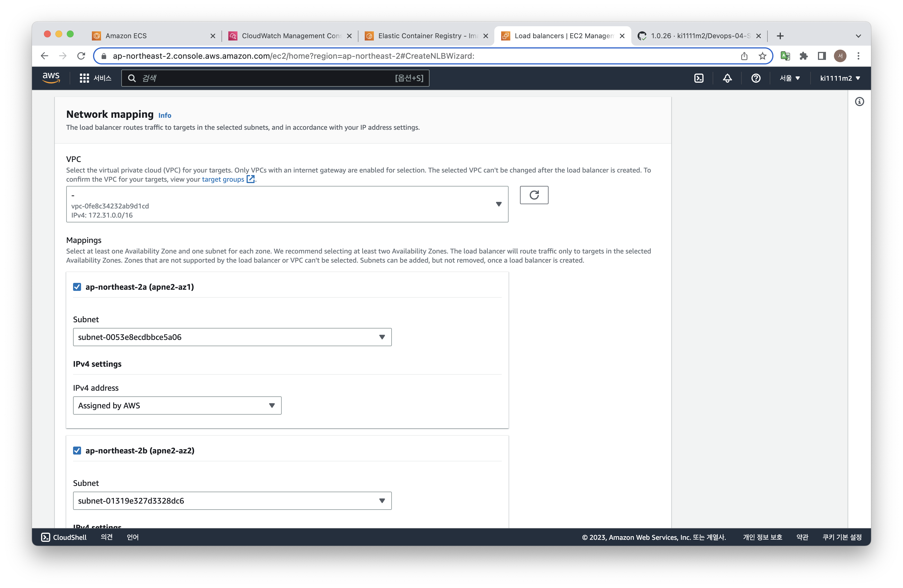Click the AWS search input field
This screenshot has width=903, height=588.
[266, 78]
